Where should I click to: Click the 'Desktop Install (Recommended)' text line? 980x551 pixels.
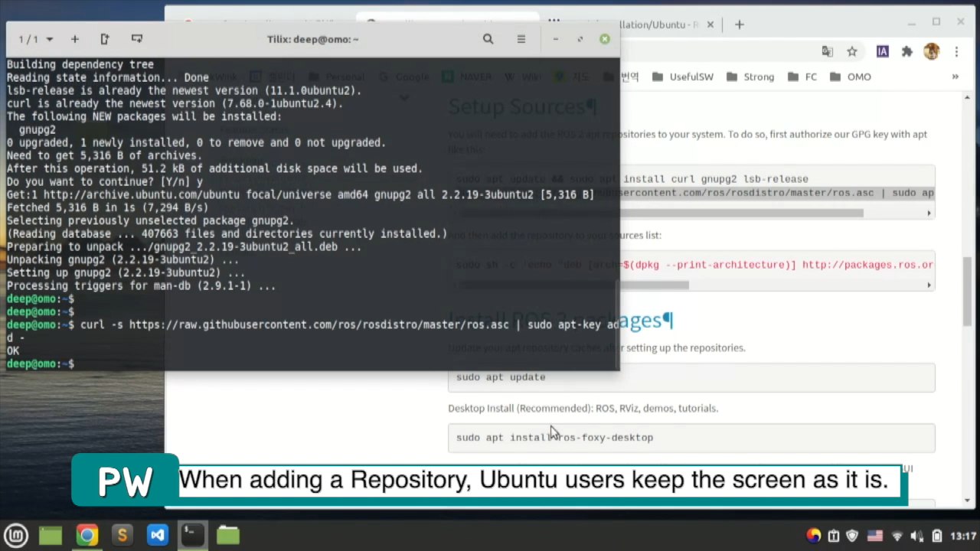[583, 408]
